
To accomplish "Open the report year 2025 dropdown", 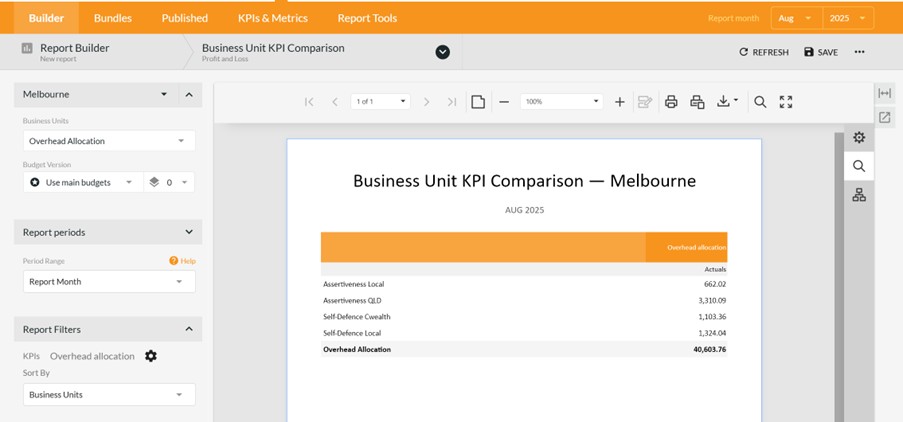I will (x=848, y=18).
